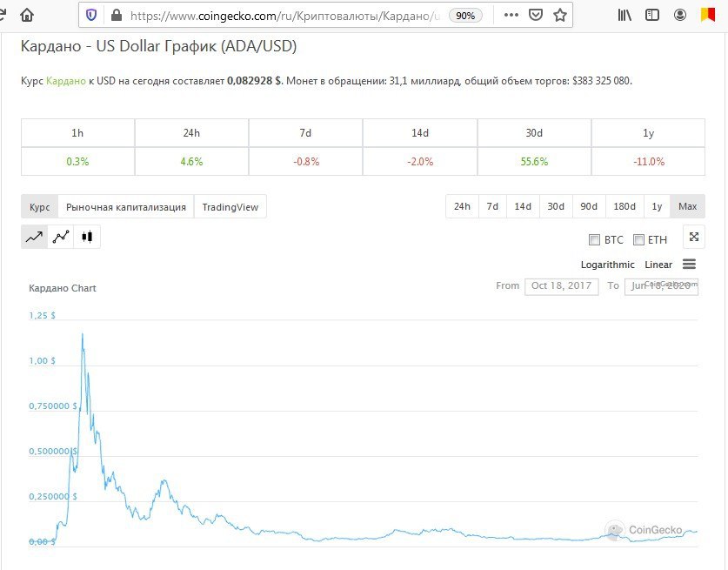This screenshot has width=728, height=570.
Task: Click the 14d change value -2.0%
Action: tap(420, 162)
